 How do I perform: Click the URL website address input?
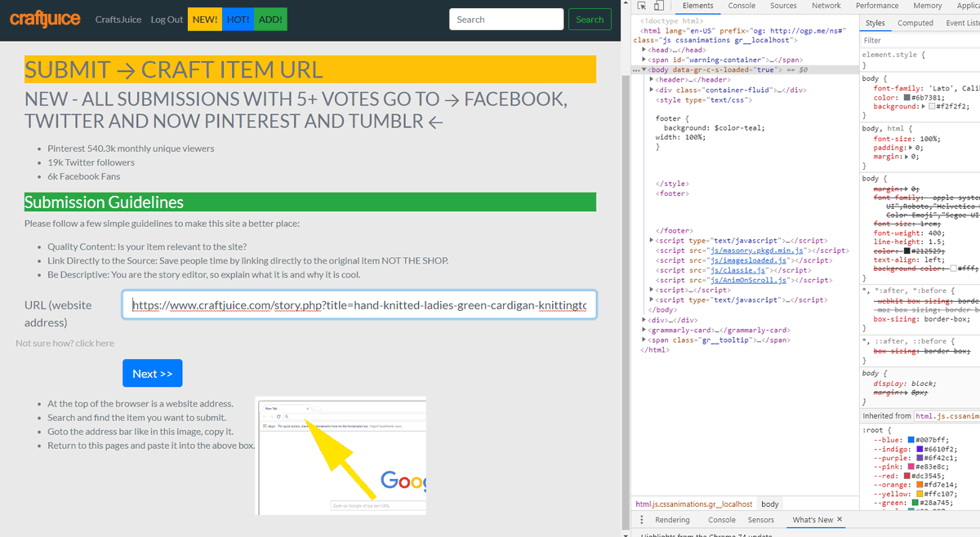click(x=359, y=305)
